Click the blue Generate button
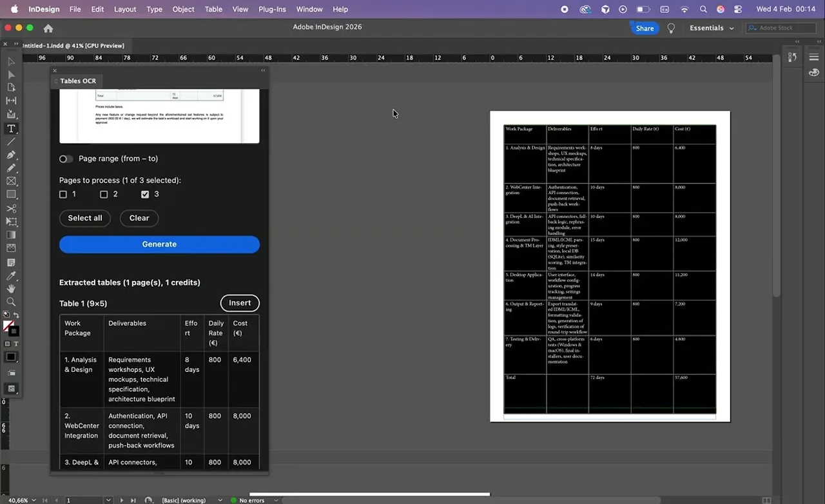This screenshot has height=504, width=825. click(159, 244)
